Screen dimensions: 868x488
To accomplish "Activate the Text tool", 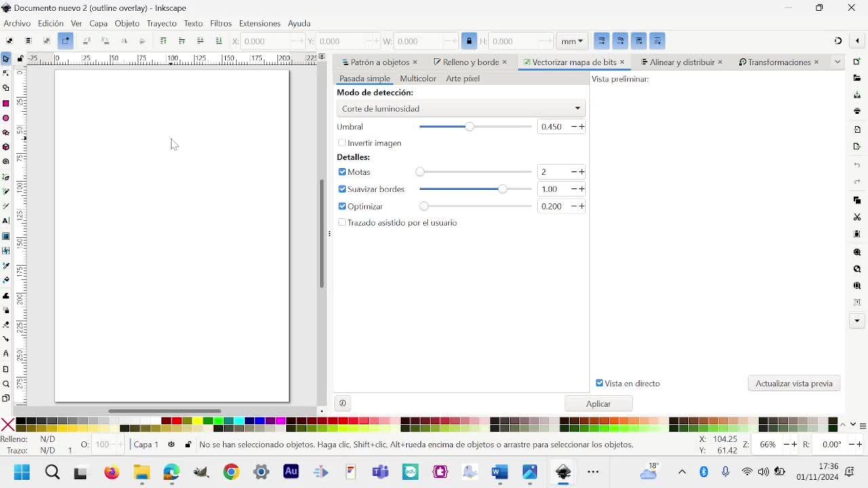I will pos(6,221).
